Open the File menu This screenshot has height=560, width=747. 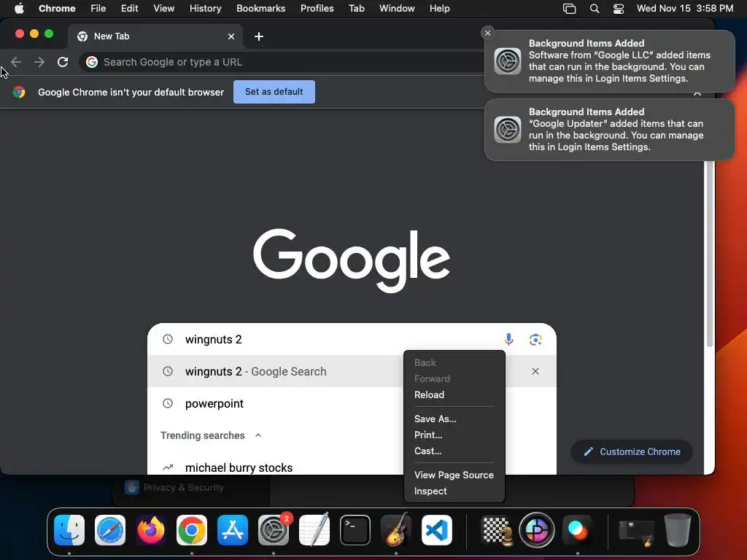(x=98, y=8)
